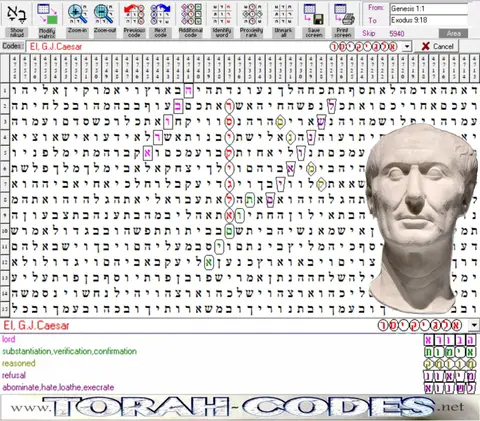Click row header number 10 of the matrix
This screenshot has width=480, height=421.
click(x=5, y=231)
